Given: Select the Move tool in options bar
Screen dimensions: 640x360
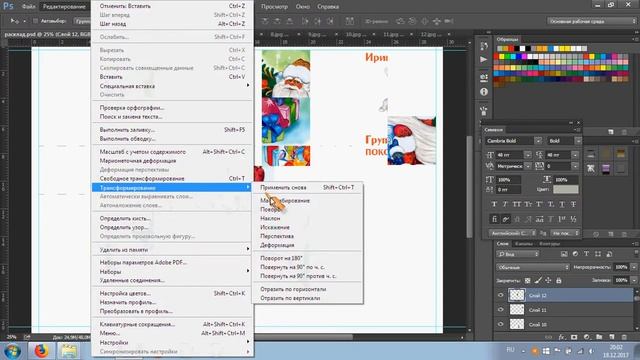Looking at the screenshot, I should click(x=15, y=21).
